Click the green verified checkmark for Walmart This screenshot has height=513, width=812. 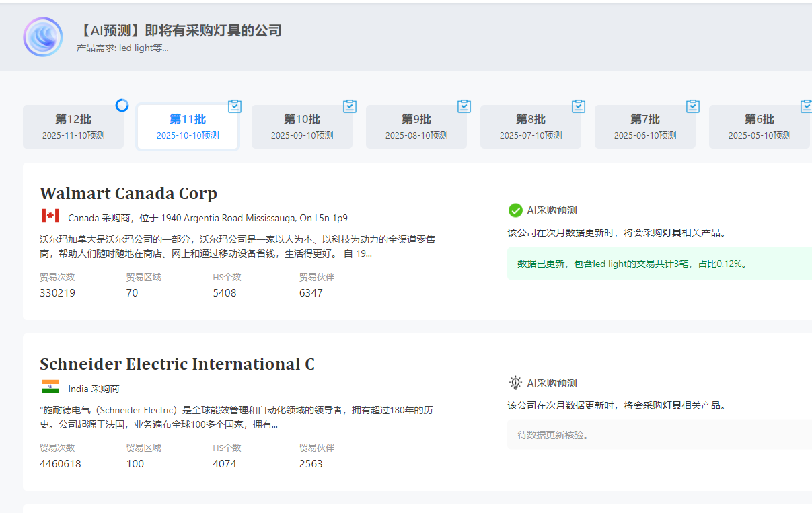coord(515,210)
